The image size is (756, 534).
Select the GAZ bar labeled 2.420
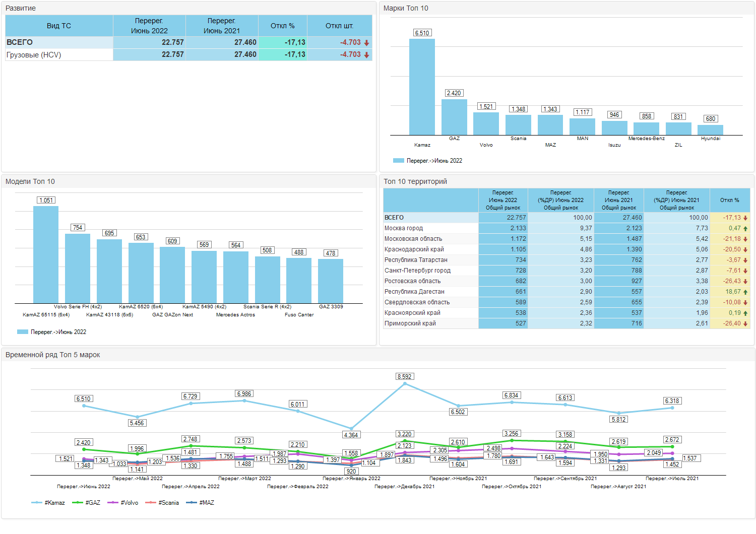(454, 117)
